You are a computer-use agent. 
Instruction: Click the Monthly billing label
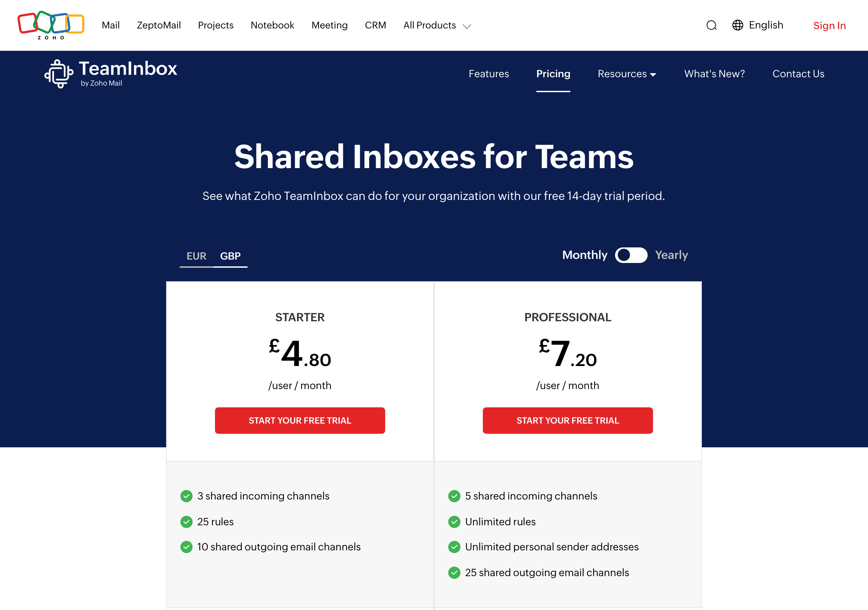click(x=585, y=255)
